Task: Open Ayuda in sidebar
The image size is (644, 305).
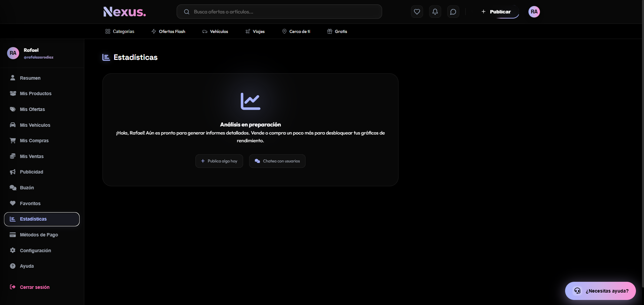Action: click(x=42, y=266)
